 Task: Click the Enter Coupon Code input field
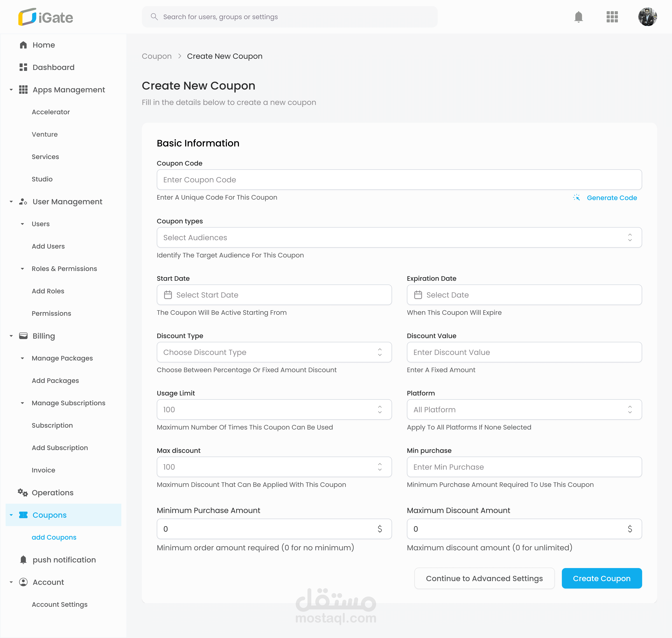click(x=399, y=180)
